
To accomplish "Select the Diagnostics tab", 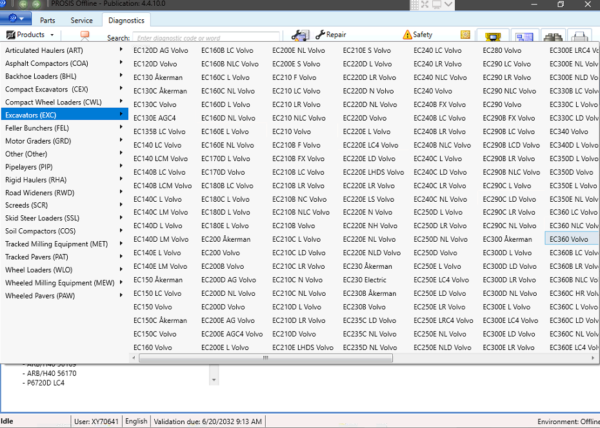I will click(126, 20).
